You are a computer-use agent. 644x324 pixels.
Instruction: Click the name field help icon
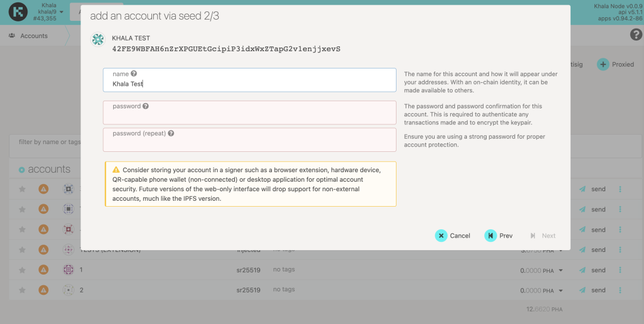coord(134,74)
